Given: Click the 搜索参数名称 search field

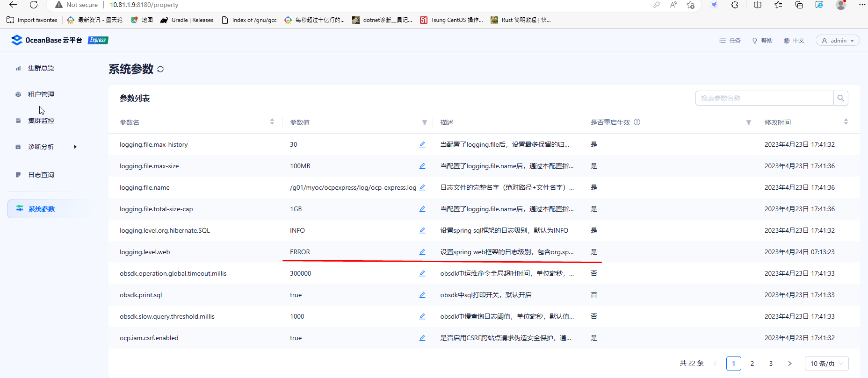Looking at the screenshot, I should click(764, 98).
